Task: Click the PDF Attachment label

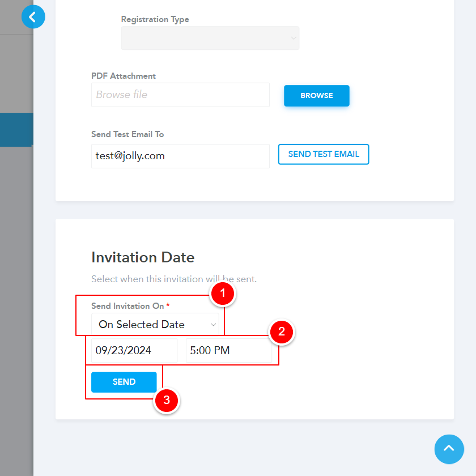Action: (124, 76)
